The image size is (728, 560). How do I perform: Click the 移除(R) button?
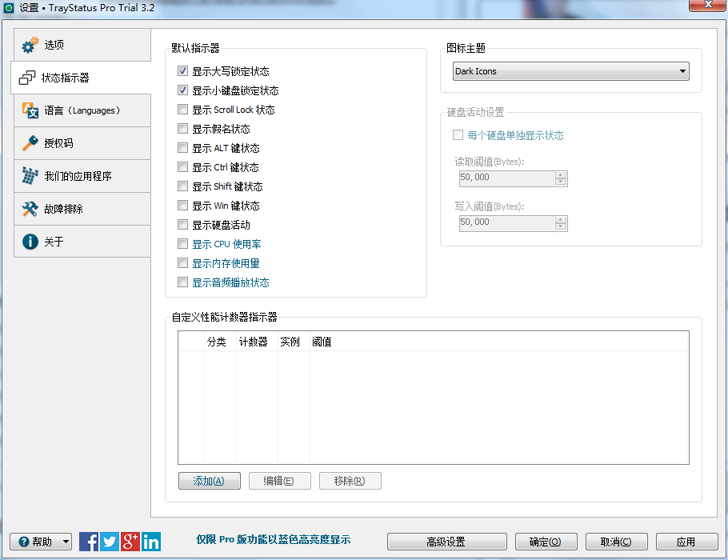350,481
